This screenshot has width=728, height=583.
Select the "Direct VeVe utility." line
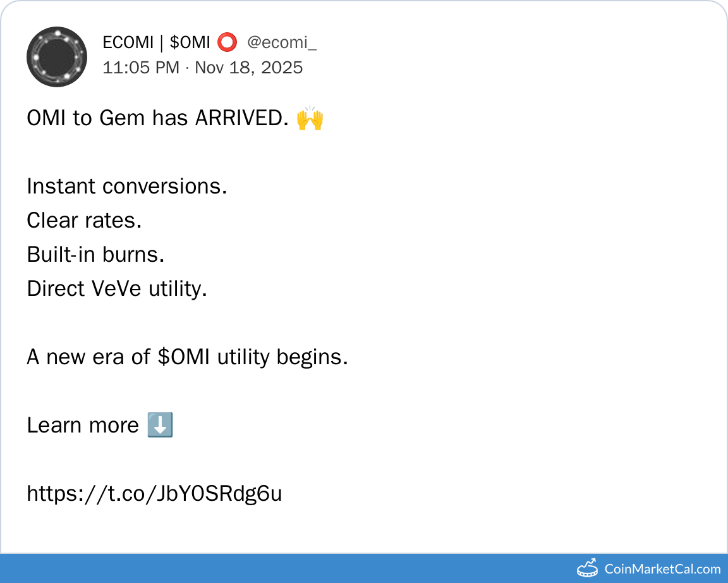point(117,289)
